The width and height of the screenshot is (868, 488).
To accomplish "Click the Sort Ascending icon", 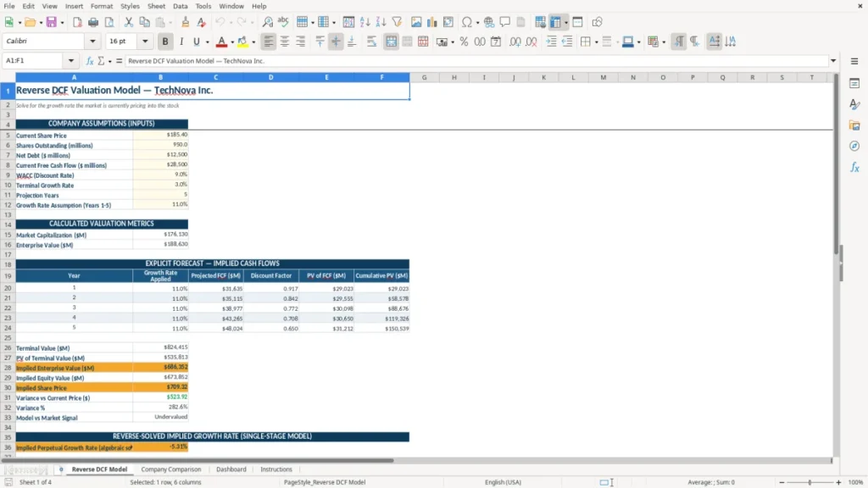I will (364, 22).
